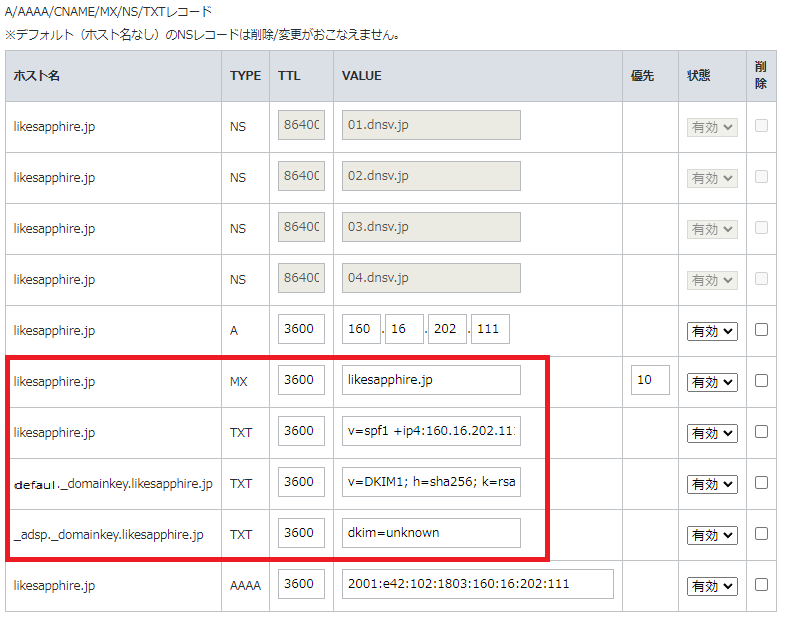Click the first octet field 160 of A record
786x622 pixels.
pos(361,329)
